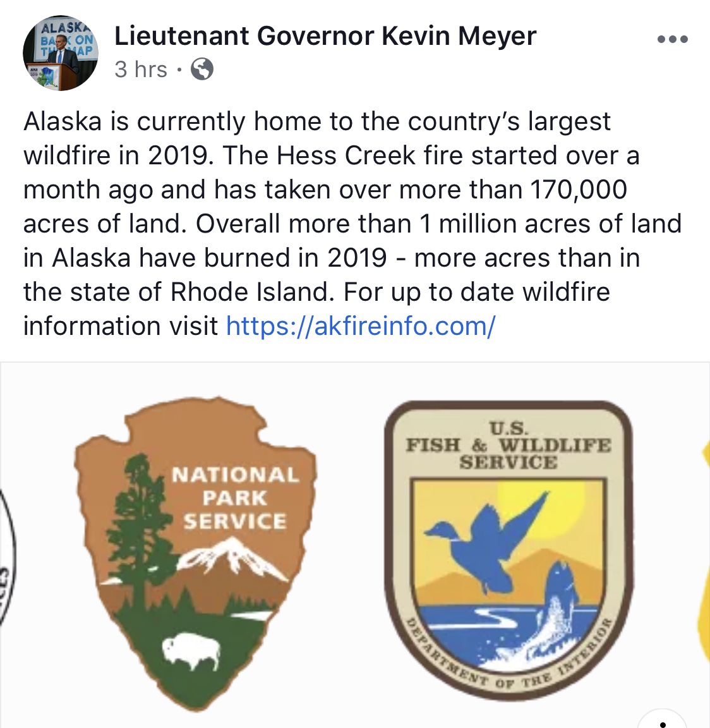710x728 pixels.
Task: Open the National Park Service arrowhead image
Action: tap(195, 552)
